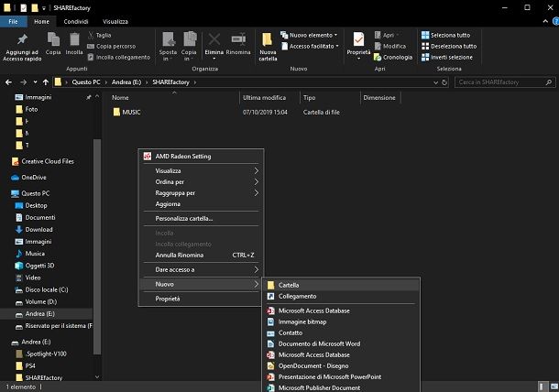
Task: Open the File tab
Action: click(13, 21)
